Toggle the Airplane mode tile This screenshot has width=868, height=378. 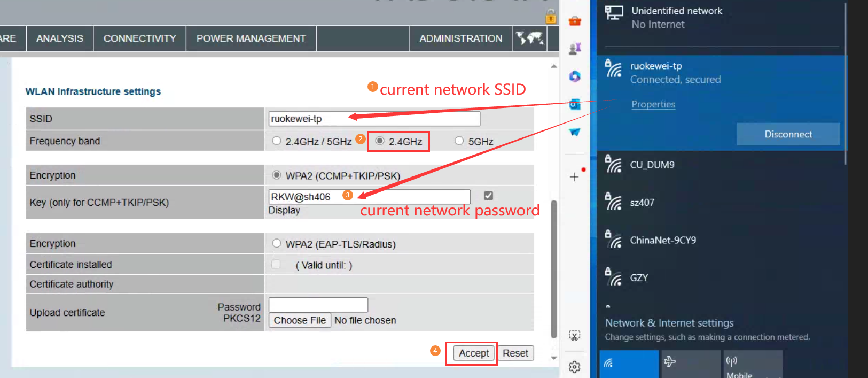[691, 364]
